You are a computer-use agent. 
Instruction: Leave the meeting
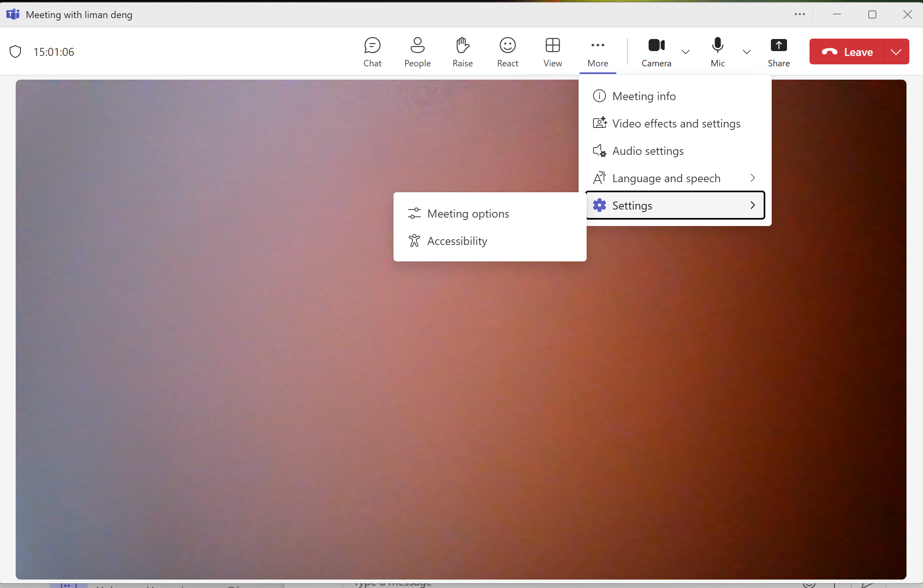(x=847, y=51)
